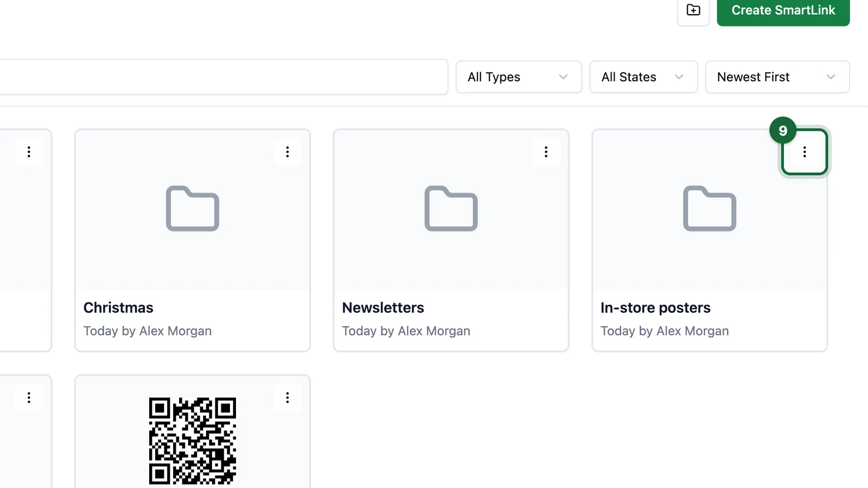This screenshot has height=488, width=868.
Task: Open options menu for Christmas folder
Action: pyautogui.click(x=288, y=152)
